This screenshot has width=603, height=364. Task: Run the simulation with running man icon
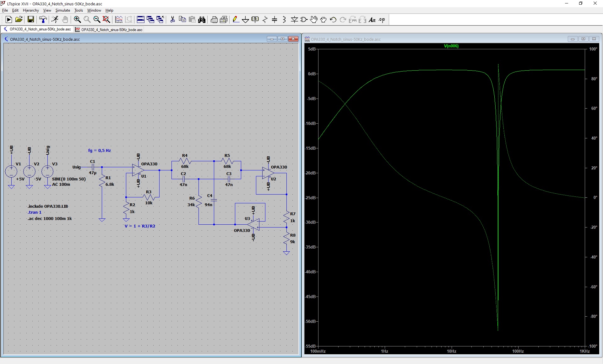pos(55,20)
